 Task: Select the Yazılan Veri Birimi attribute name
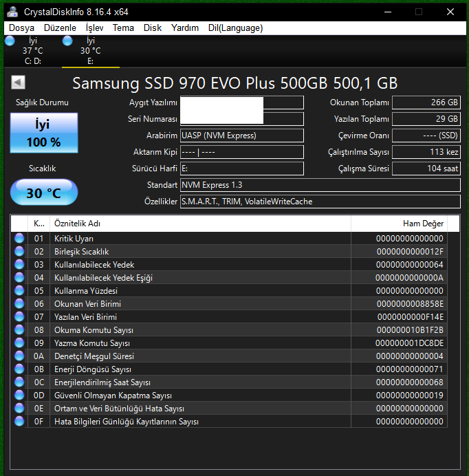[85, 317]
